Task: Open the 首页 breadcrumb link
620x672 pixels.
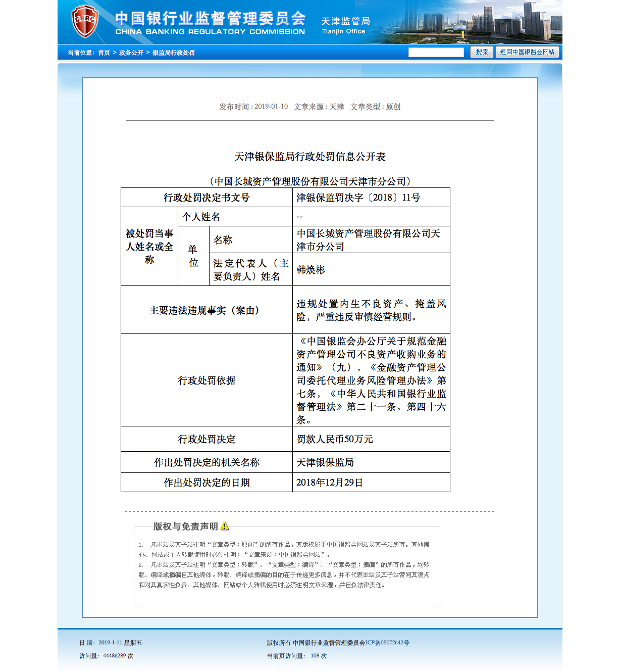Action: pos(104,53)
